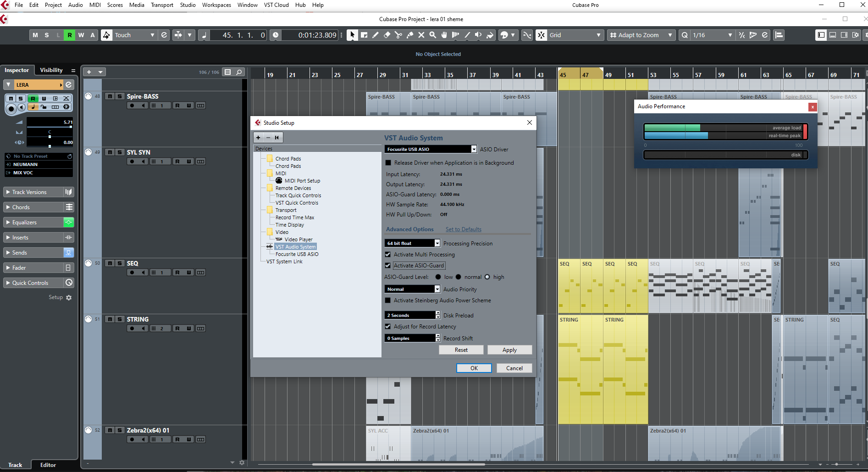Open the Touch automation mode dropdown
This screenshot has height=472, width=868.
coord(134,35)
